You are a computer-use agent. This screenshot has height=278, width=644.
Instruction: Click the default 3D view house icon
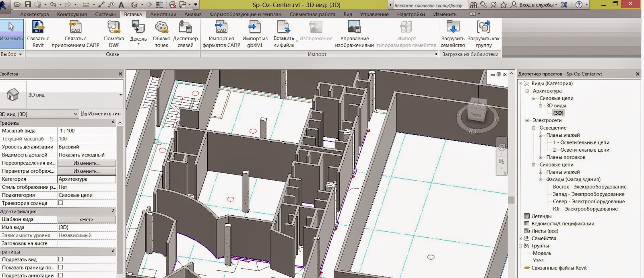(134, 5)
